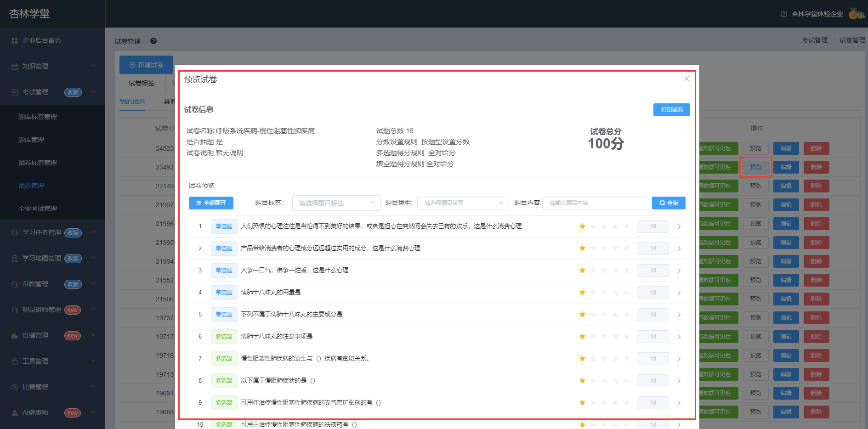Click the 题目内容 input field
Screen dimensions: 868x429
(595, 203)
